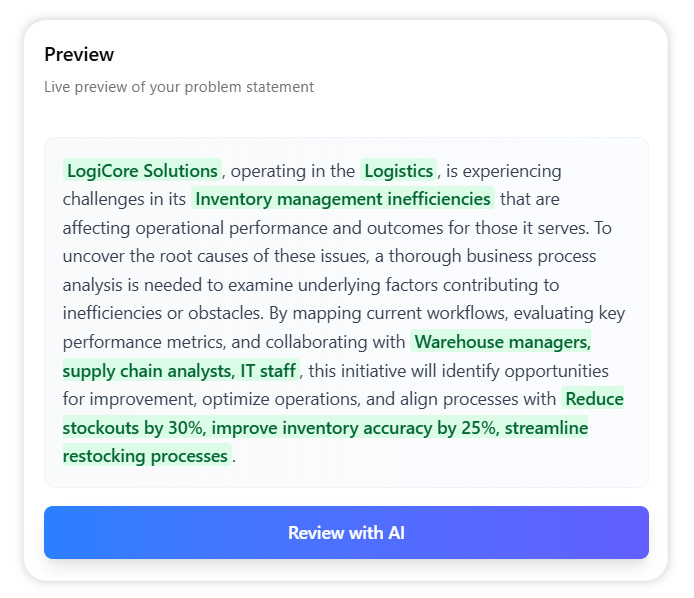Click "Live preview of your problem statement" subtitle
The image size is (694, 598).
[179, 87]
